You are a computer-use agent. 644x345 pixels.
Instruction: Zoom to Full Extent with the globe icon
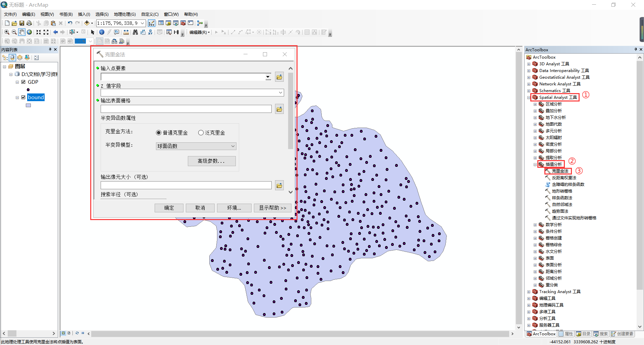30,32
